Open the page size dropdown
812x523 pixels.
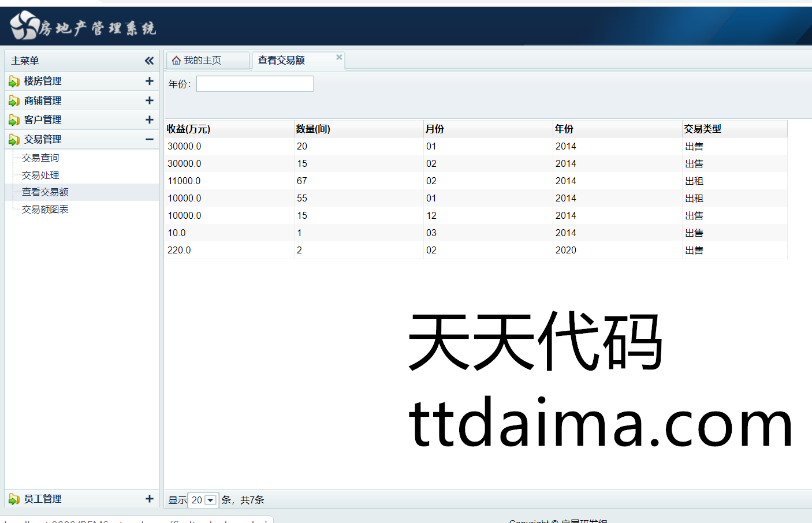210,500
